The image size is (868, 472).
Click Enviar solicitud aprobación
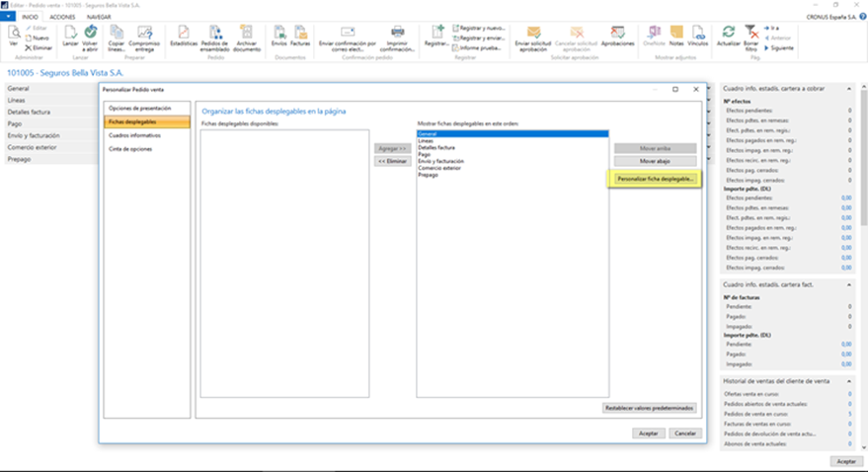point(533,38)
